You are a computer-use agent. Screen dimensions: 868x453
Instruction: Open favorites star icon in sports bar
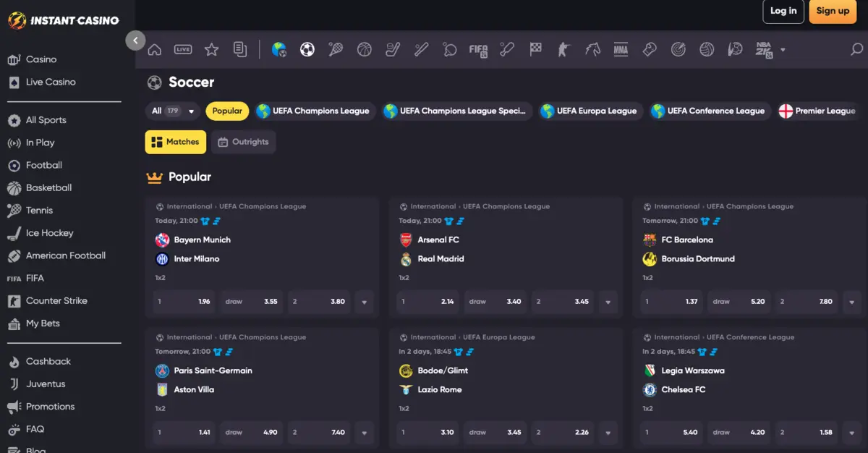[x=211, y=50]
